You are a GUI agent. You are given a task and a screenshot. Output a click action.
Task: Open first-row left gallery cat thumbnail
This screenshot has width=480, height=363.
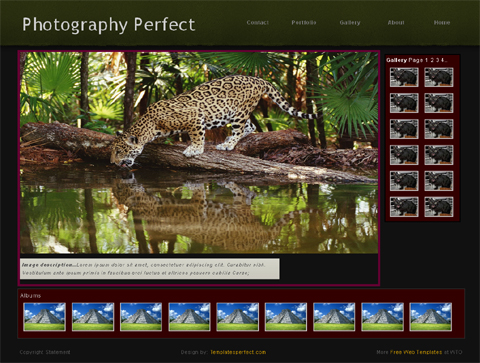pos(404,77)
